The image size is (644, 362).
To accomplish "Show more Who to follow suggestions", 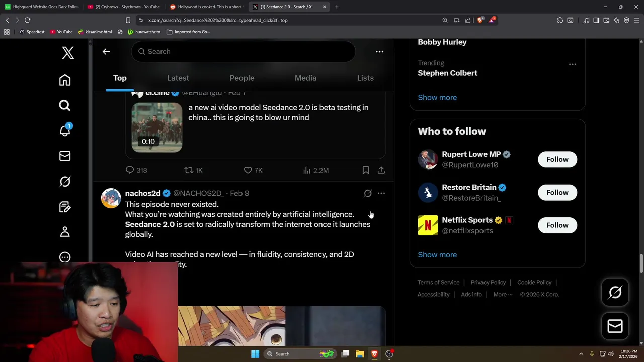I will click(437, 255).
